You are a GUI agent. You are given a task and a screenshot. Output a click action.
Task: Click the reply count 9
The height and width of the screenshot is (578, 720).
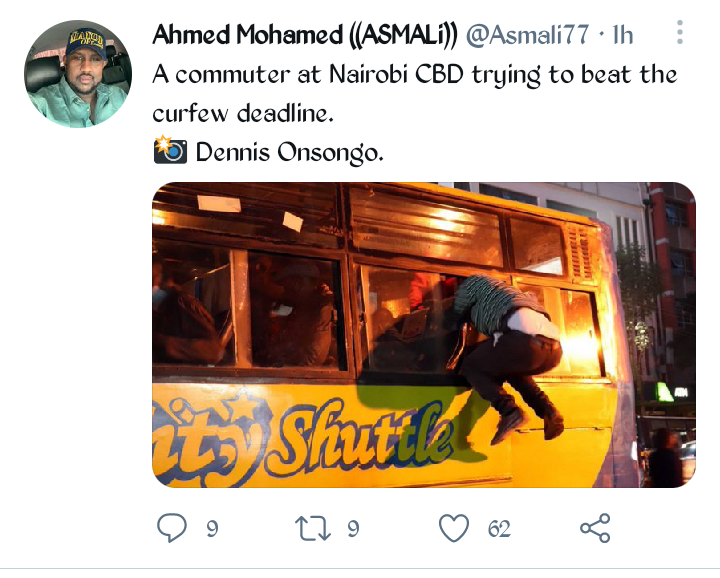click(212, 529)
